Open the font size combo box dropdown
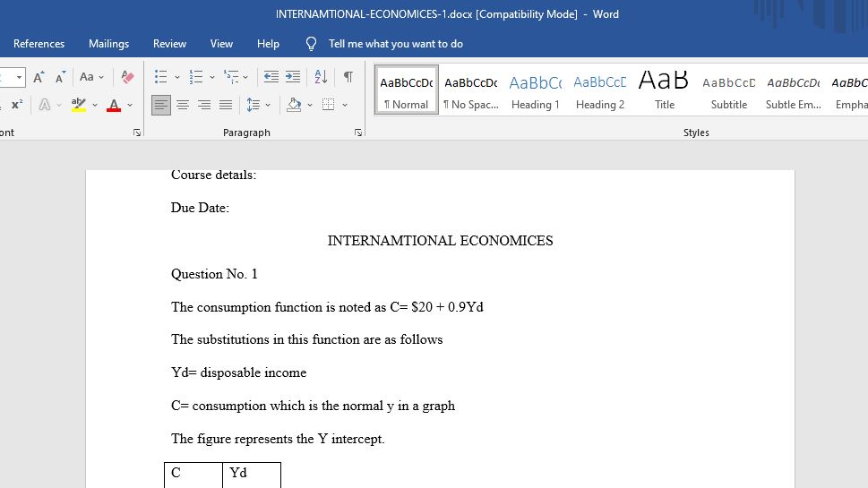 click(20, 78)
